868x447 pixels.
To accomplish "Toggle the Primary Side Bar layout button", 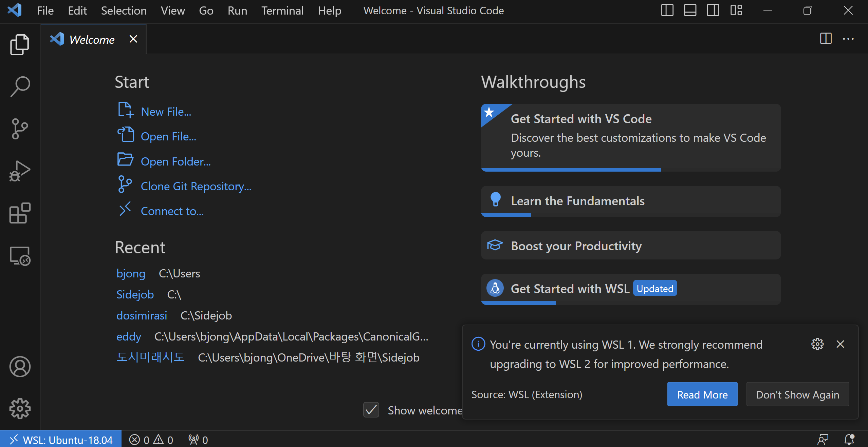I will tap(667, 11).
